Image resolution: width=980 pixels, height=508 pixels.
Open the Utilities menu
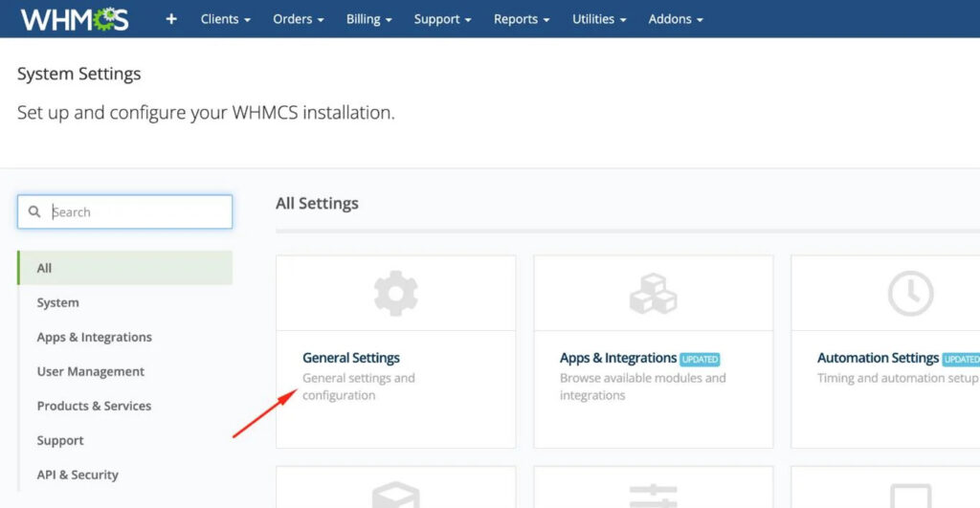(x=599, y=19)
